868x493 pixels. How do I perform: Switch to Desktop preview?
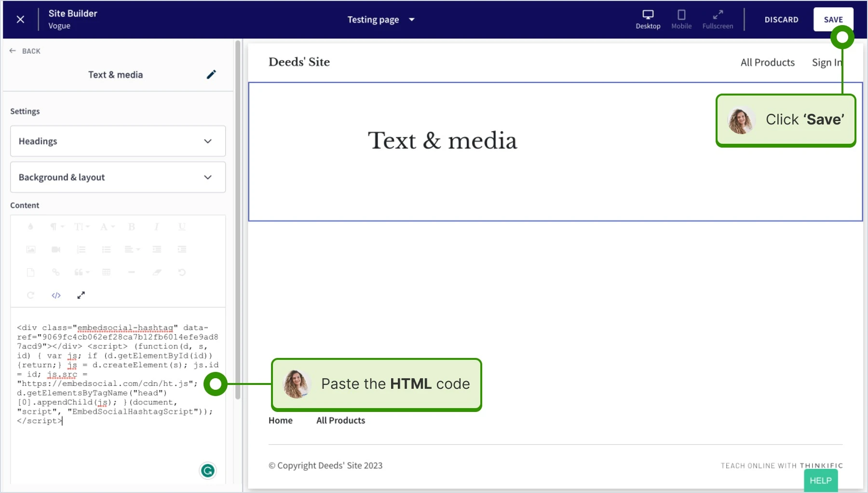pos(648,20)
